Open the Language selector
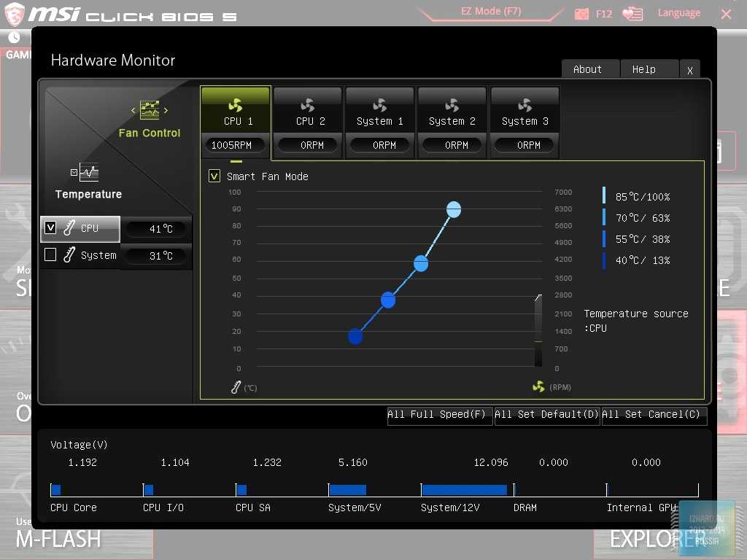 pos(678,13)
